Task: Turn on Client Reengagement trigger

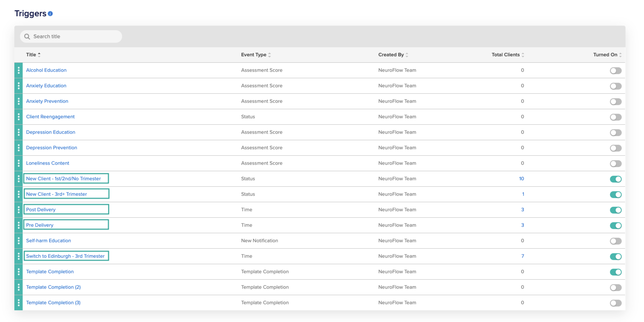Action: (x=615, y=117)
